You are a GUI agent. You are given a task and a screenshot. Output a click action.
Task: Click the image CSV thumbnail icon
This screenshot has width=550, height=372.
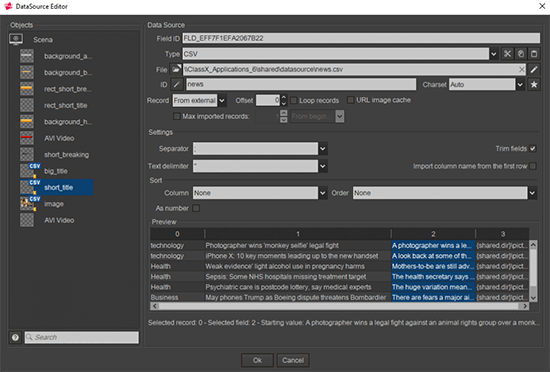(x=29, y=204)
